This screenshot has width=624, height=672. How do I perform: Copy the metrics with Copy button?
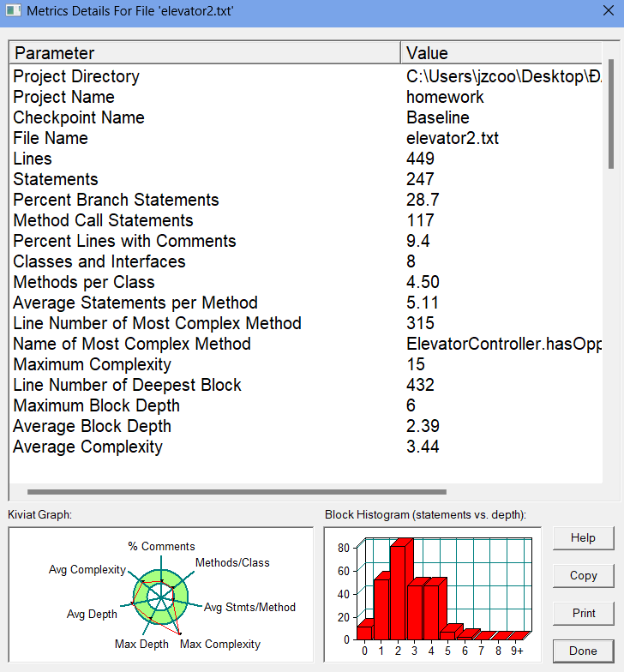pos(583,576)
